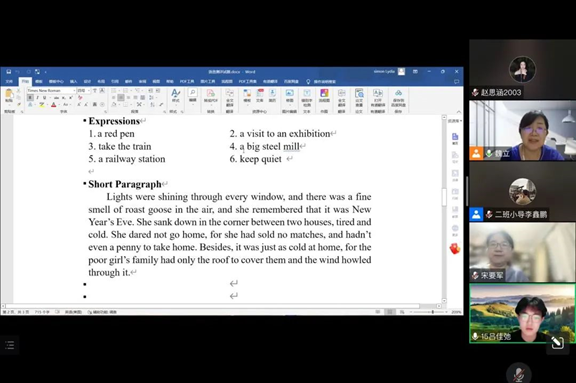The image size is (576, 383).
Task: Save the document from quick access toolbar
Action: (8, 72)
